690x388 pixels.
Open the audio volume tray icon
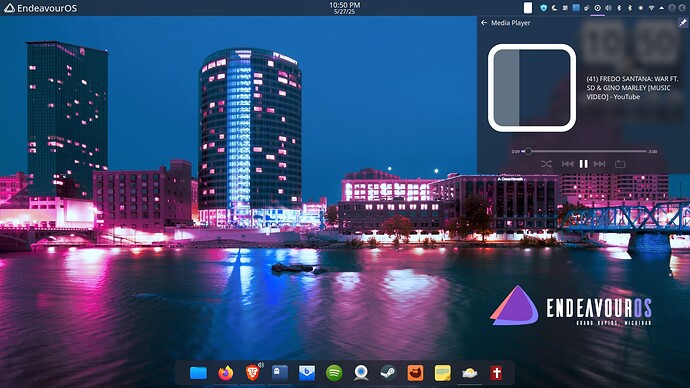pos(608,8)
